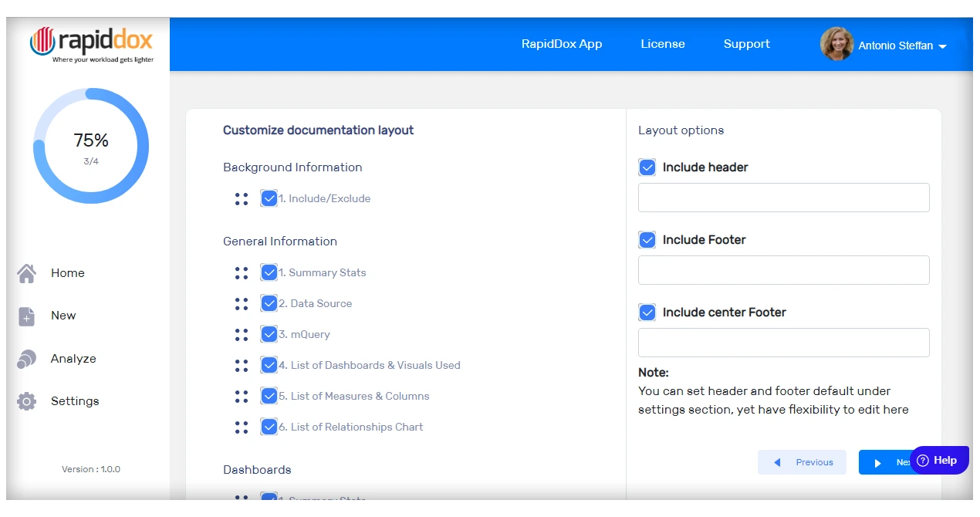Screen dimensions: 980x517
Task: Disable the Include header checkbox
Action: (x=647, y=167)
